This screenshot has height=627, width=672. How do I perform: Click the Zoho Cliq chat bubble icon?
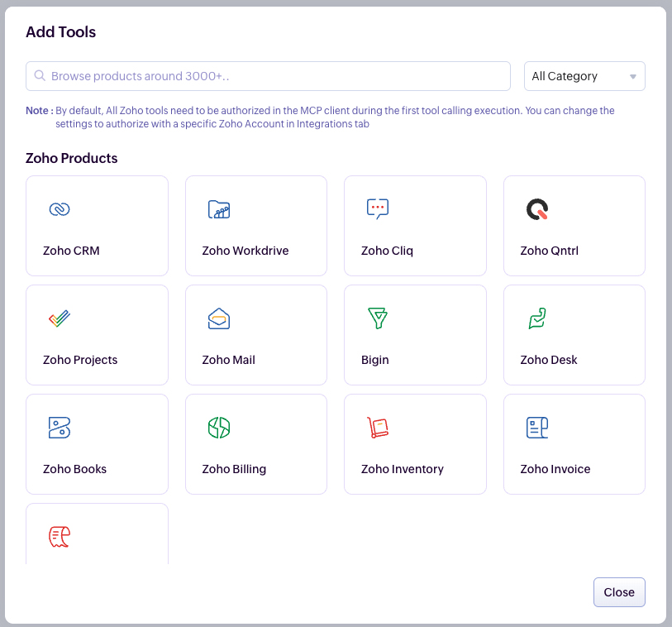pos(378,209)
